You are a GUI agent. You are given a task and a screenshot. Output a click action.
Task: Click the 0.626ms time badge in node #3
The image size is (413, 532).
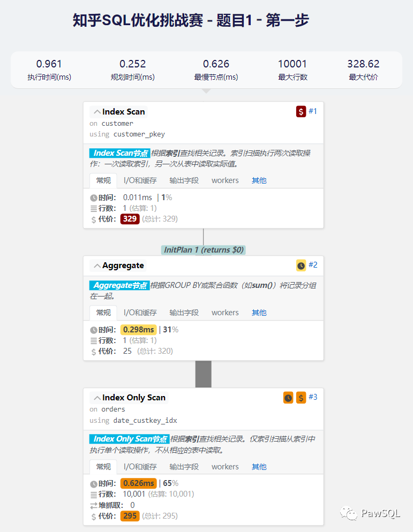pyautogui.click(x=139, y=483)
